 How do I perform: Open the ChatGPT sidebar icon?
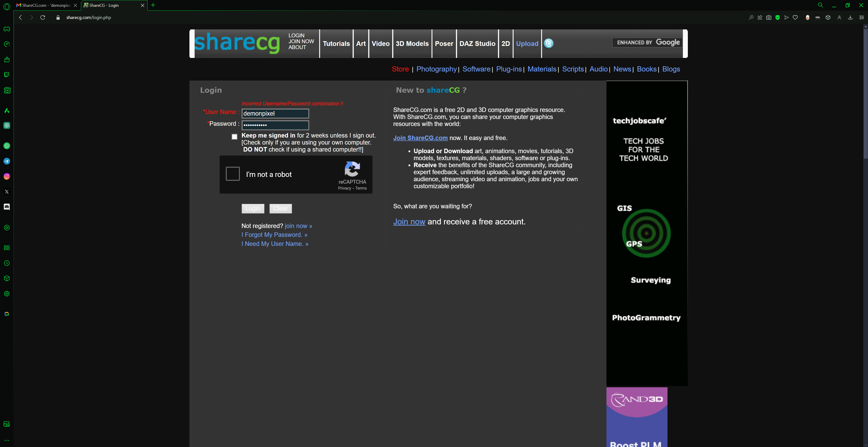[7, 125]
